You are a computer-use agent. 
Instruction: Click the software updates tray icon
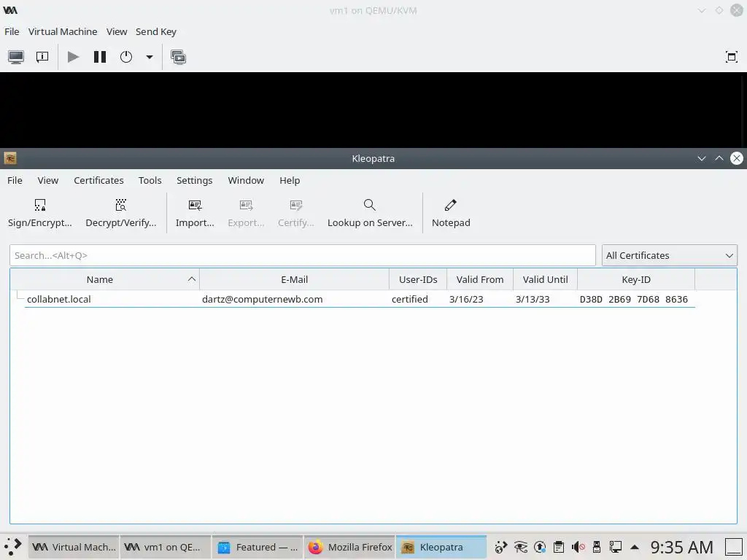[x=540, y=547]
